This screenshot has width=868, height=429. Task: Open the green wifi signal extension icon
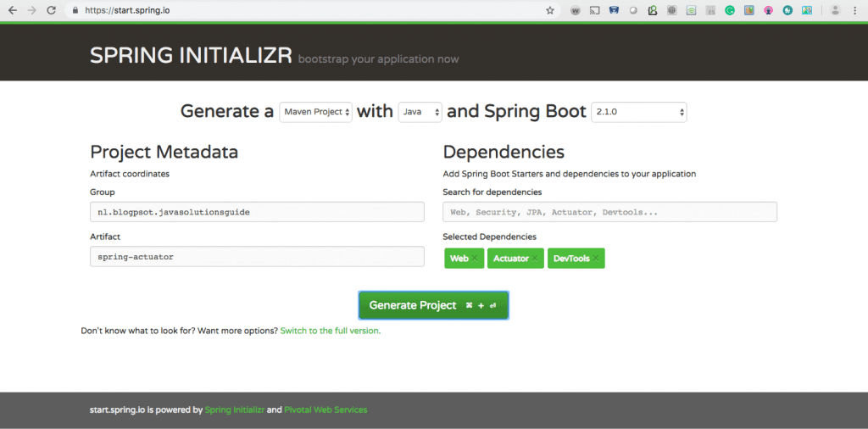692,10
